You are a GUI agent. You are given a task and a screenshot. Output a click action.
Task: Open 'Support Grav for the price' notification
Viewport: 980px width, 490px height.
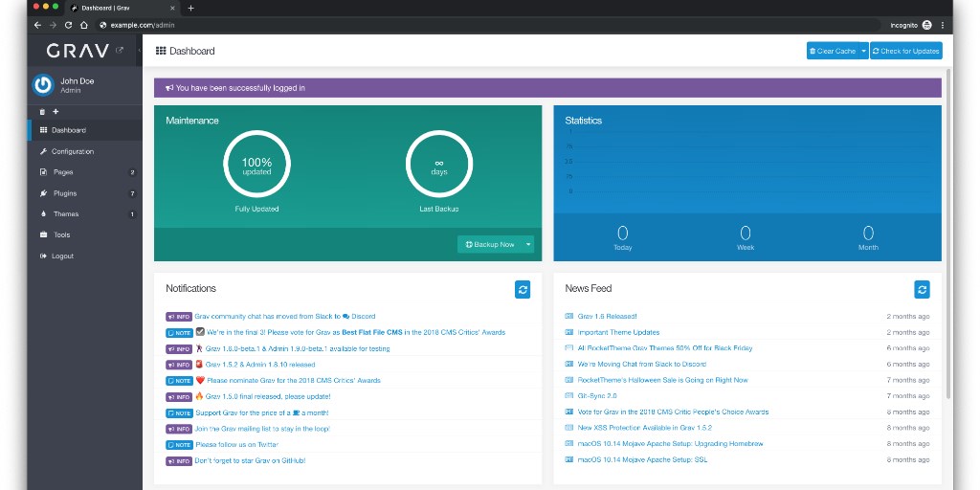tap(262, 412)
